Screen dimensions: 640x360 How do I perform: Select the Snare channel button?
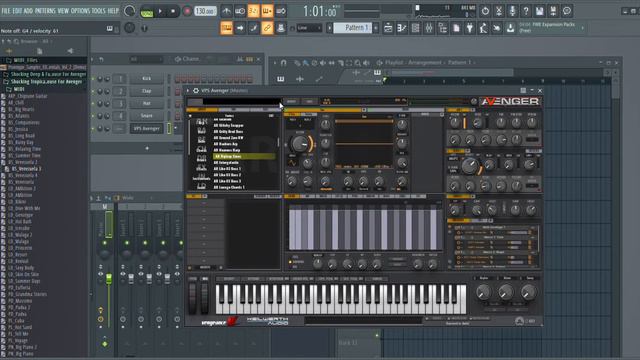[147, 116]
